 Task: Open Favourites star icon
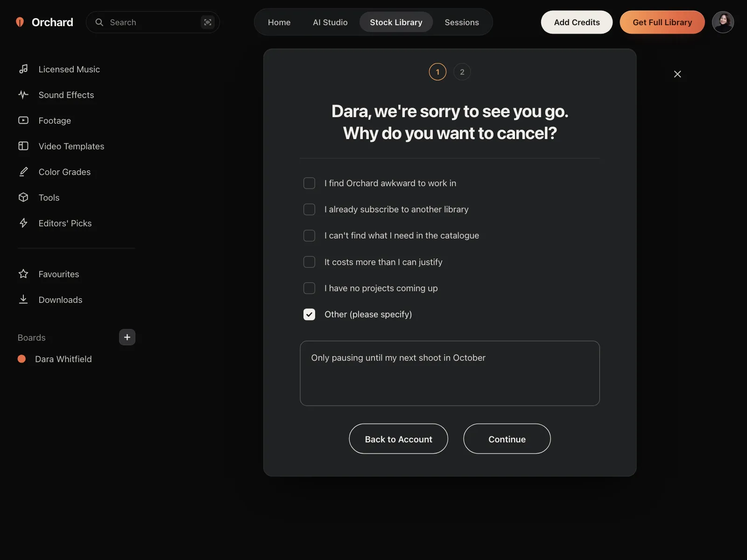click(23, 274)
